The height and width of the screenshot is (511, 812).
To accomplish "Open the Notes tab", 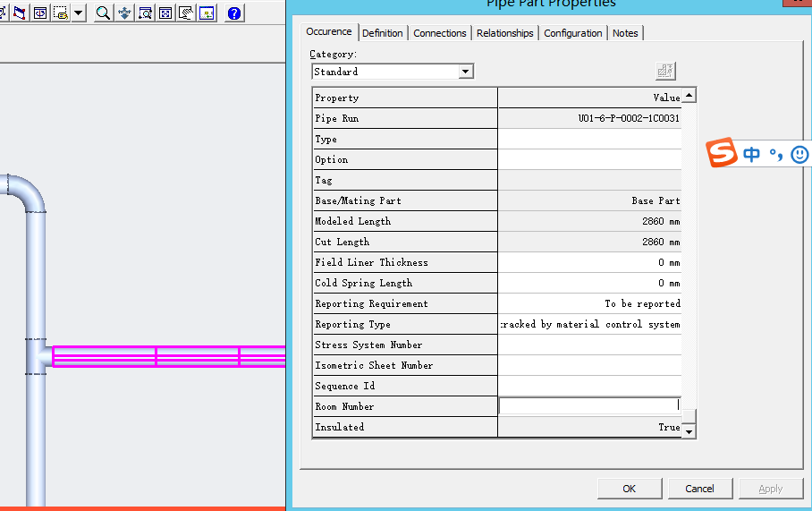I will [625, 33].
